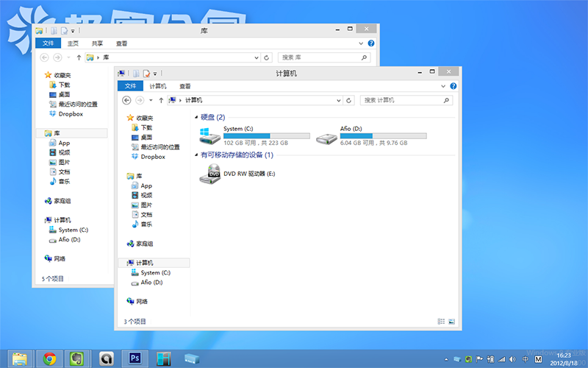The width and height of the screenshot is (588, 368).
Task: Select Afio (D:) in 计算机 window sidebar
Action: pos(147,282)
